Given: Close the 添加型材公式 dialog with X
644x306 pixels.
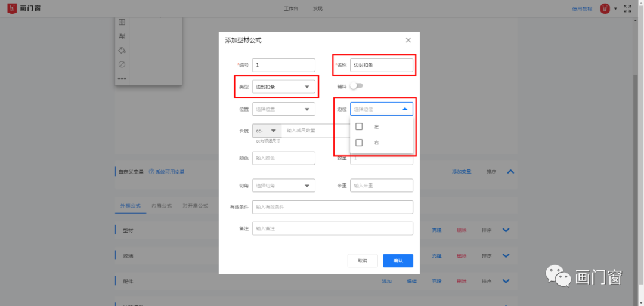Looking at the screenshot, I should point(408,40).
